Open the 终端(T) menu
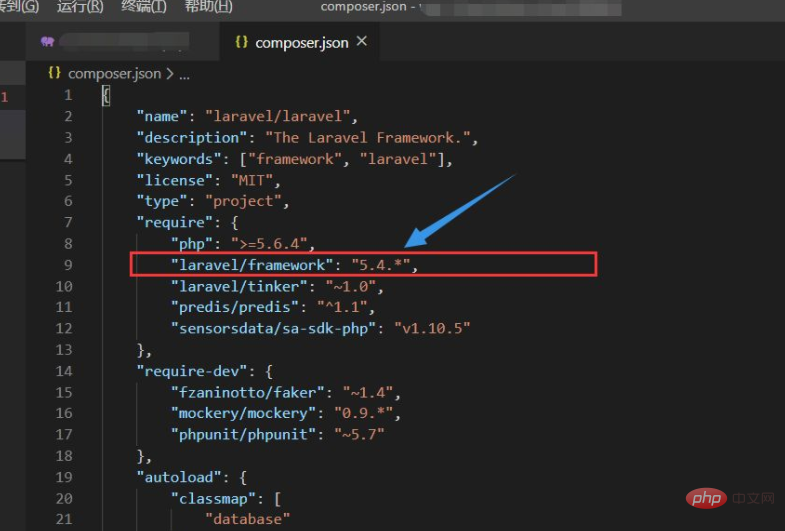The image size is (785, 531). [x=144, y=7]
